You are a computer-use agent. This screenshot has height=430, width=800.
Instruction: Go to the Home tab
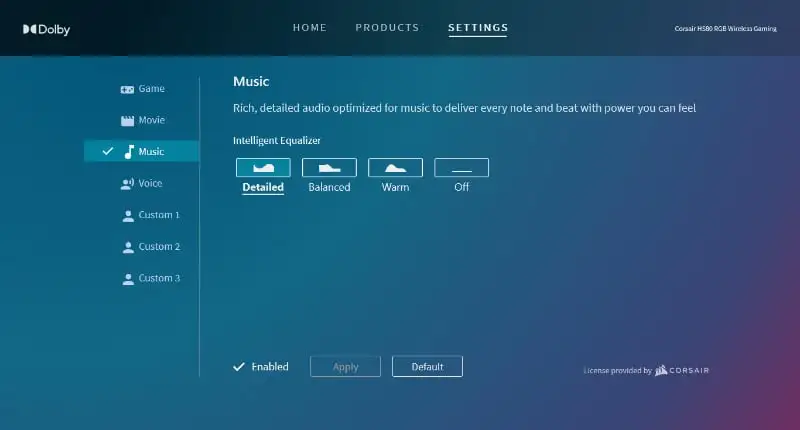coord(310,27)
